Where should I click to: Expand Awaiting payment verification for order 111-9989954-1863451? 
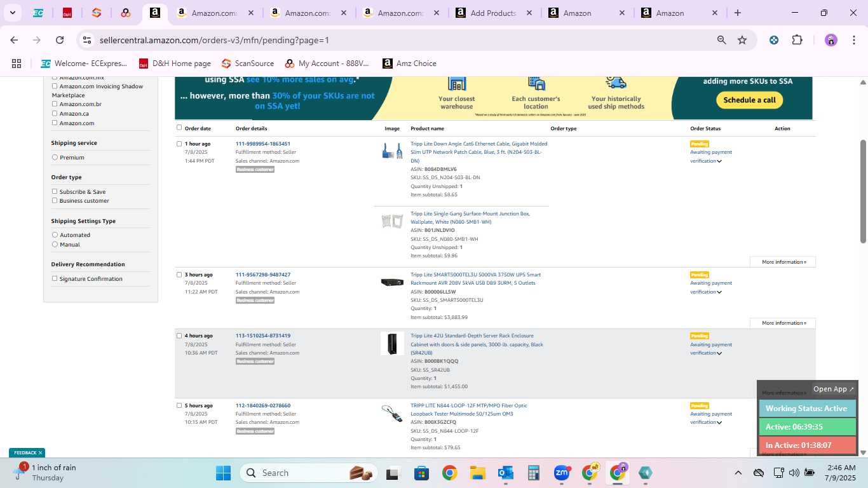tap(719, 161)
